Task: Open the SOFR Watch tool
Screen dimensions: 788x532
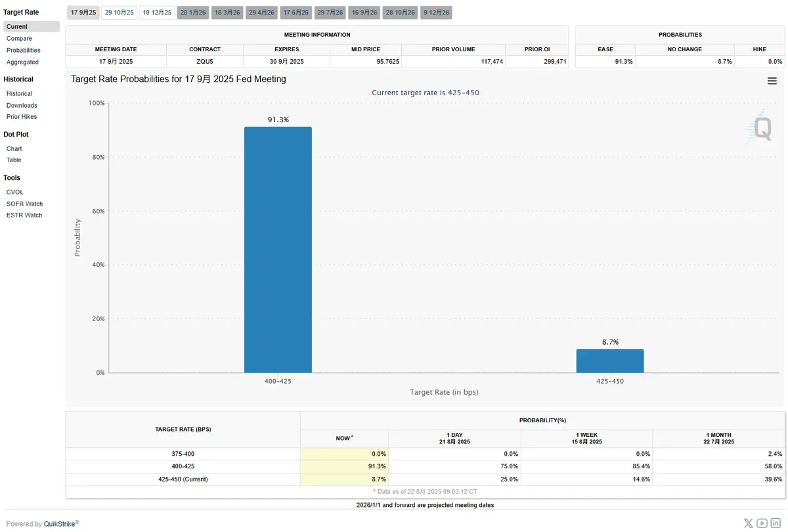Action: click(24, 204)
